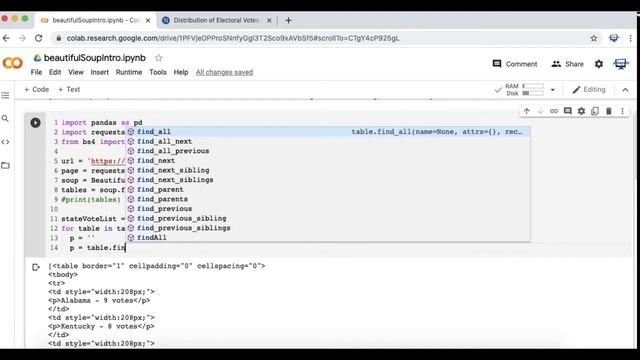Open the File menu
The image size is (640, 360).
click(x=36, y=72)
